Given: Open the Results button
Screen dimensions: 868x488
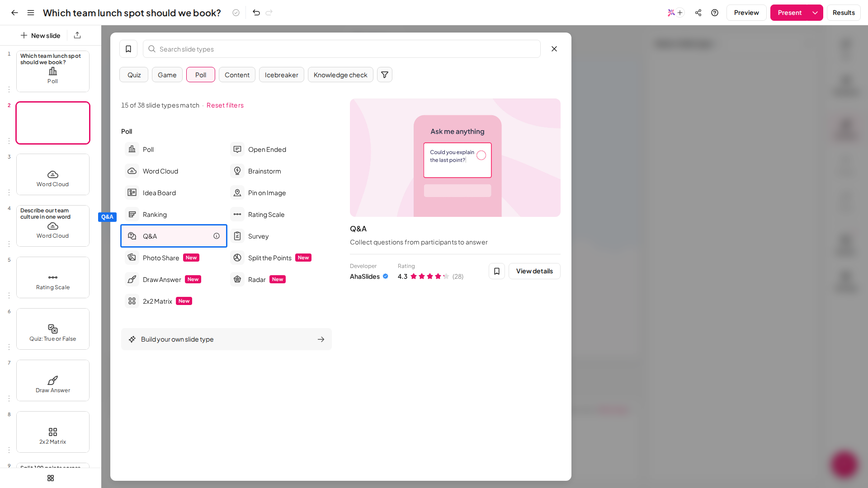Looking at the screenshot, I should point(844,13).
